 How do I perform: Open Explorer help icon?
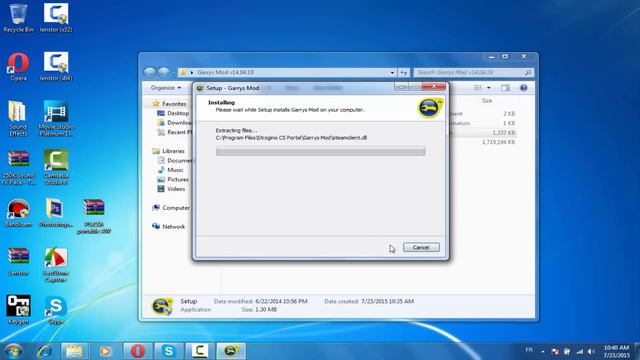click(524, 88)
